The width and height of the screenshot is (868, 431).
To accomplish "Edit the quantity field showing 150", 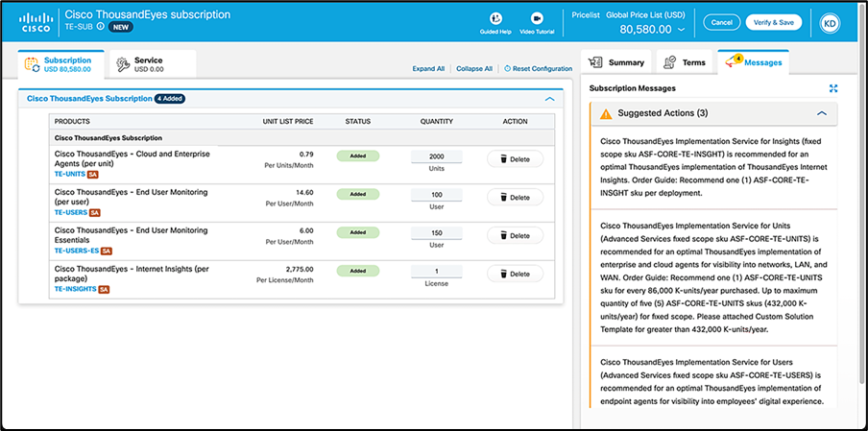I will pyautogui.click(x=436, y=233).
